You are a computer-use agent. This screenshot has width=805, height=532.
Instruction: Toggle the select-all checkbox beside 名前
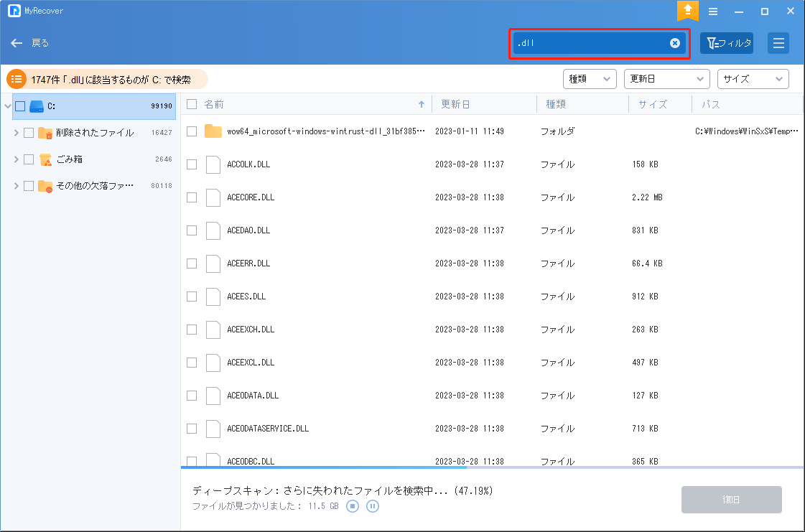[192, 104]
